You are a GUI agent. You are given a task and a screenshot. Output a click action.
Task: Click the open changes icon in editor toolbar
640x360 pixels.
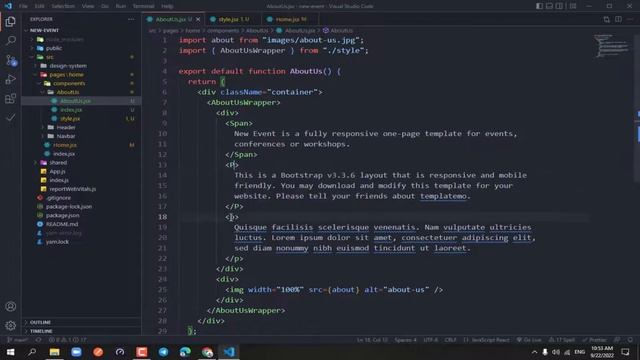pyautogui.click(x=607, y=19)
